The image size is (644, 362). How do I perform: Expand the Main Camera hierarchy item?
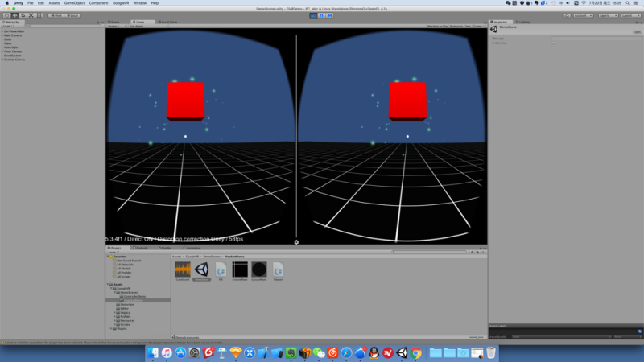click(2, 35)
